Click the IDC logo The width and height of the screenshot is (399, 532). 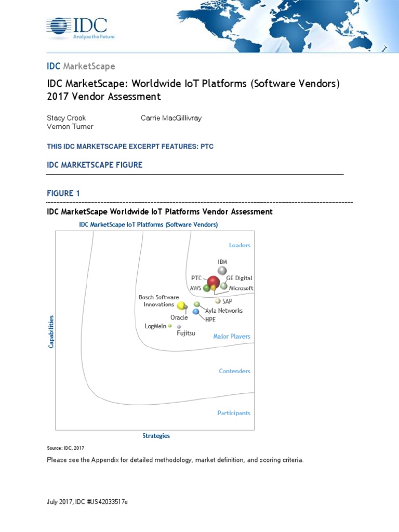[81, 28]
